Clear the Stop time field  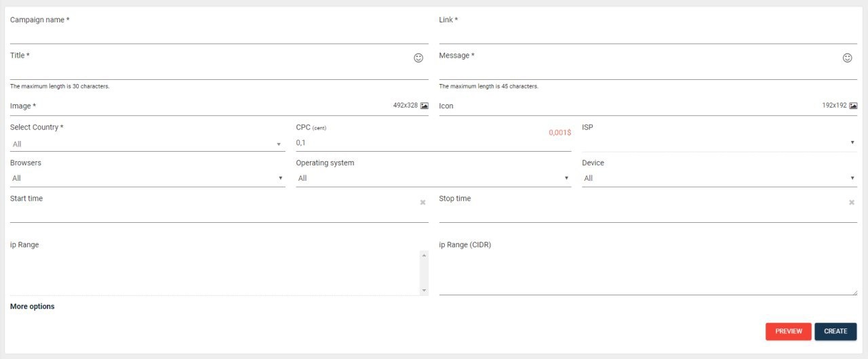pos(852,203)
